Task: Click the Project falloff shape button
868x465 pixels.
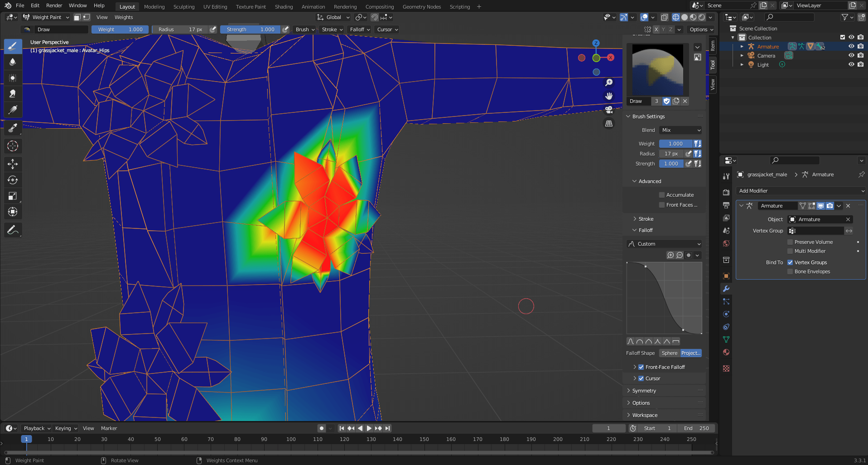Action: [690, 353]
